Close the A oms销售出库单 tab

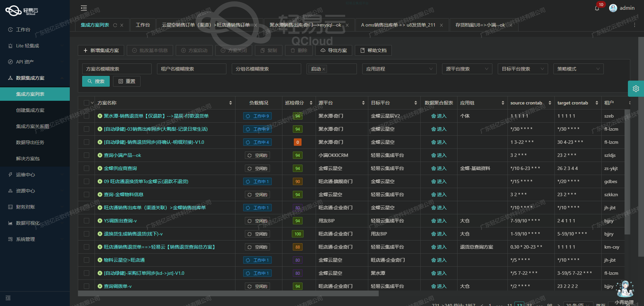pyautogui.click(x=441, y=25)
